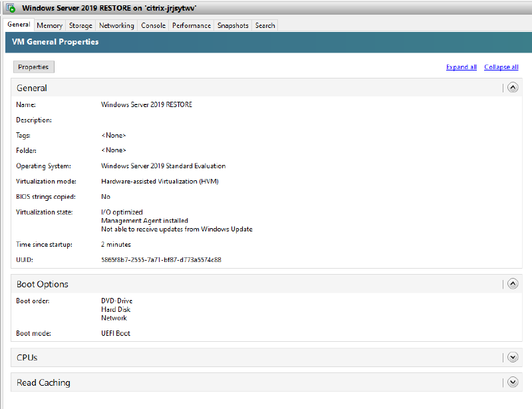Click the UEFI Boot mode value
Image resolution: width=532 pixels, height=409 pixels.
(x=116, y=333)
